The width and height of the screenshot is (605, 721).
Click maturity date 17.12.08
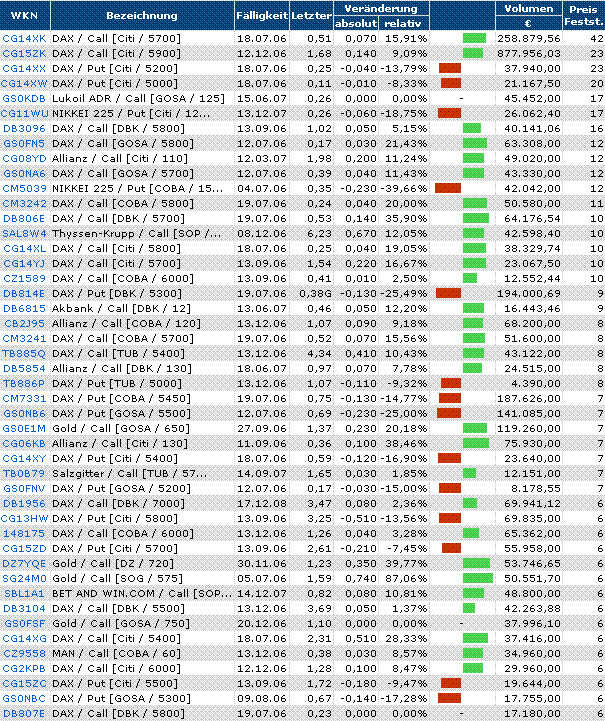[262, 504]
